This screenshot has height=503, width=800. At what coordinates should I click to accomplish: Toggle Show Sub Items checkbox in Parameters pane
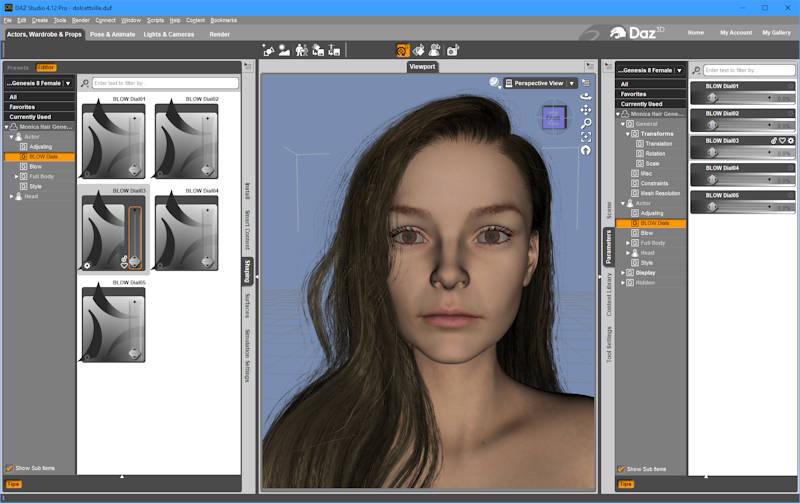[x=621, y=468]
